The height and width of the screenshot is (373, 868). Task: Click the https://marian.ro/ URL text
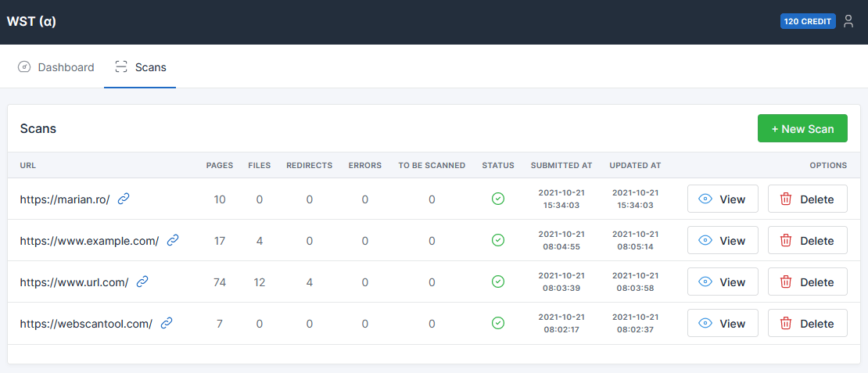pyautogui.click(x=65, y=199)
